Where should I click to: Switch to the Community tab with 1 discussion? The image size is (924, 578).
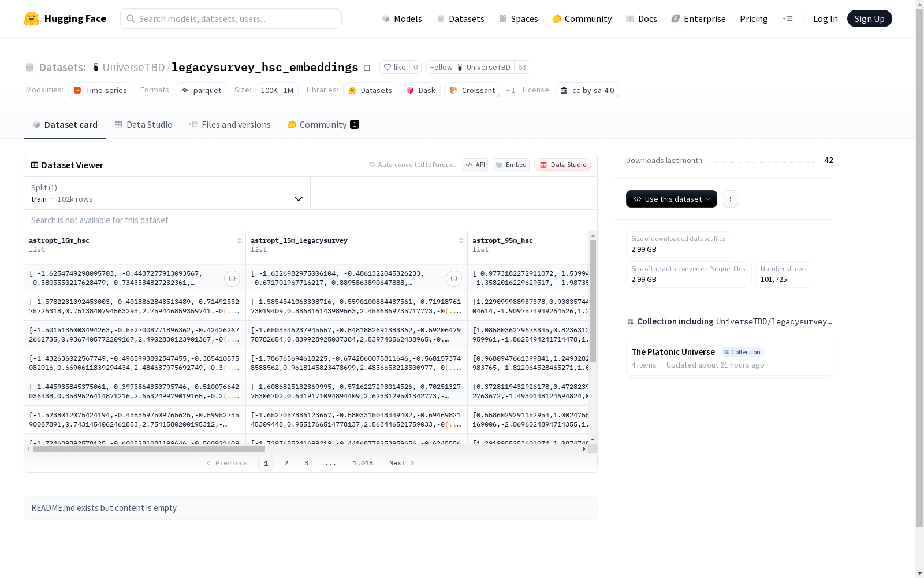coord(323,124)
